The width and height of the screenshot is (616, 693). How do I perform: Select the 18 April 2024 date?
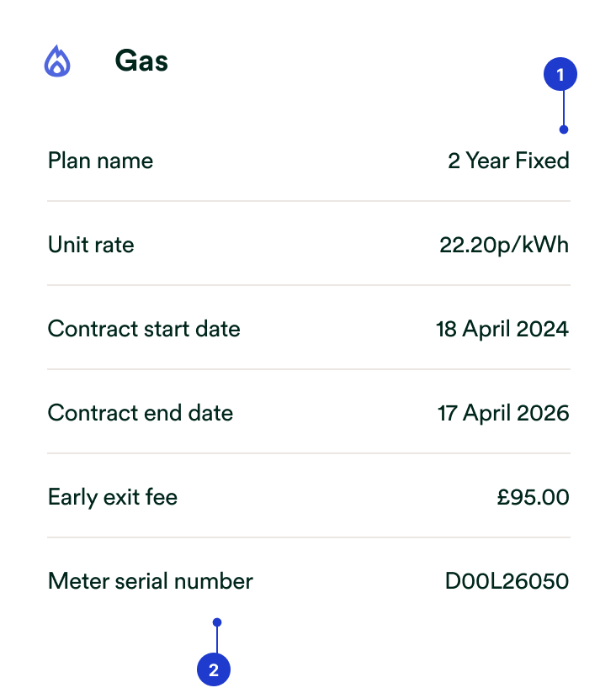(502, 329)
